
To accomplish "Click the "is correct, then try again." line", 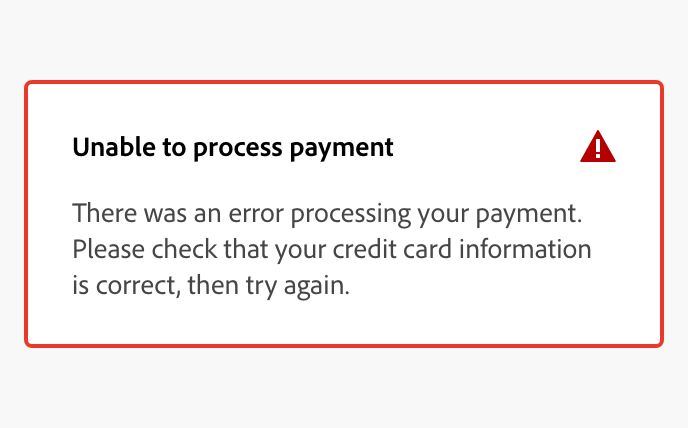I will [x=209, y=285].
